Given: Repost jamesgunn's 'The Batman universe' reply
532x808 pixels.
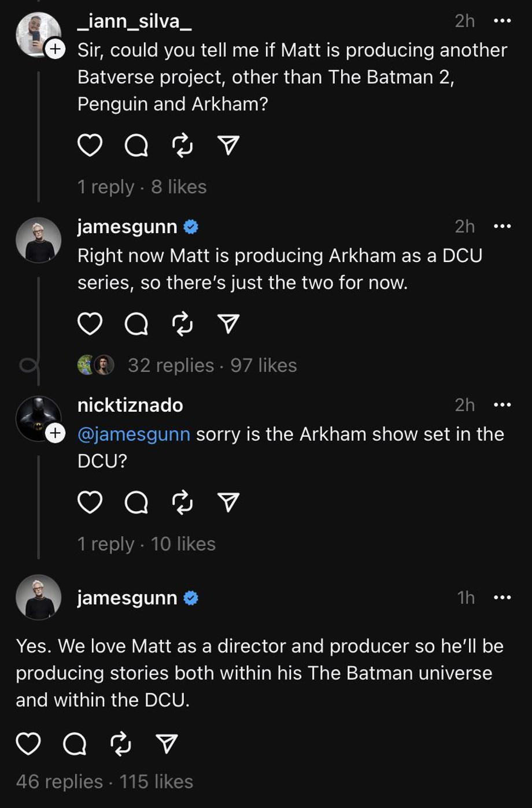Looking at the screenshot, I should pos(120,744).
